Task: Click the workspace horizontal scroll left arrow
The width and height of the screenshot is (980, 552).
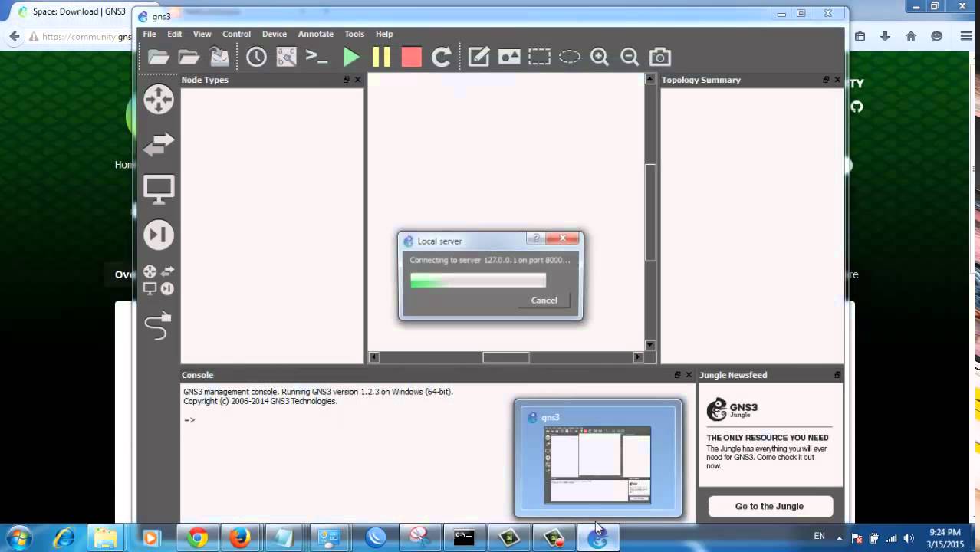Action: tap(374, 357)
